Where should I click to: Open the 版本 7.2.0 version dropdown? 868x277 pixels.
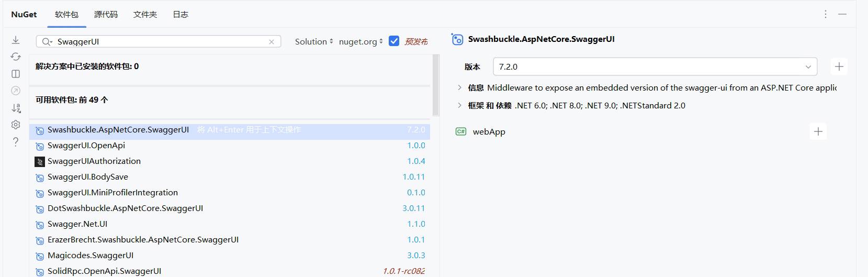(655, 67)
